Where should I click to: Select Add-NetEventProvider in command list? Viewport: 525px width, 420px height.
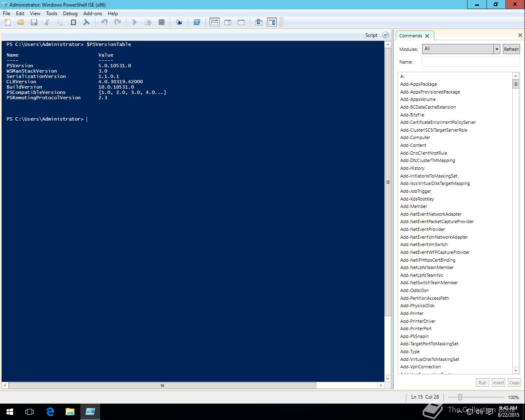click(422, 229)
